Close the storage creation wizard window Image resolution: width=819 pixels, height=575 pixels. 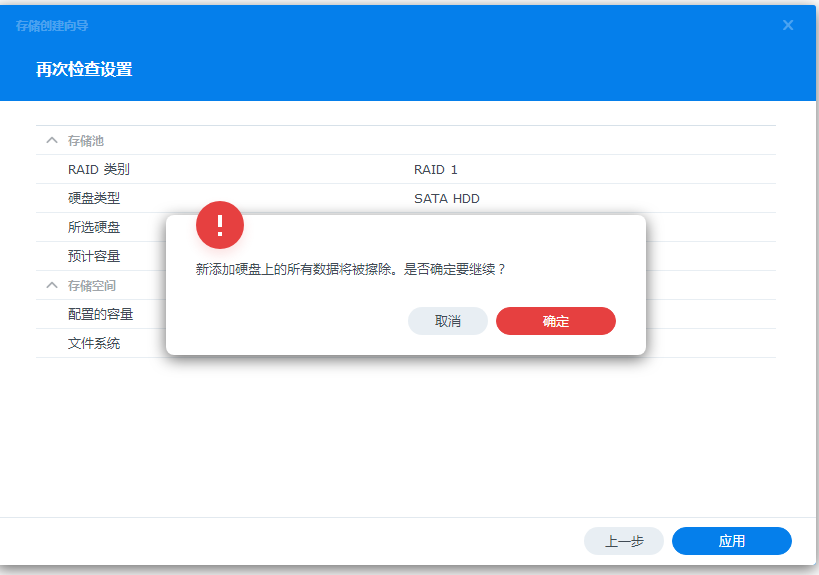point(788,25)
